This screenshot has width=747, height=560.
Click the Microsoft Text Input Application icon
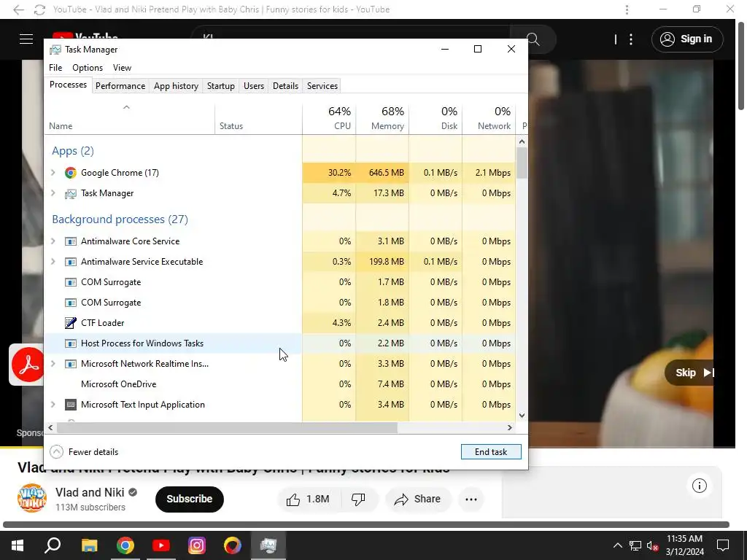pos(71,405)
